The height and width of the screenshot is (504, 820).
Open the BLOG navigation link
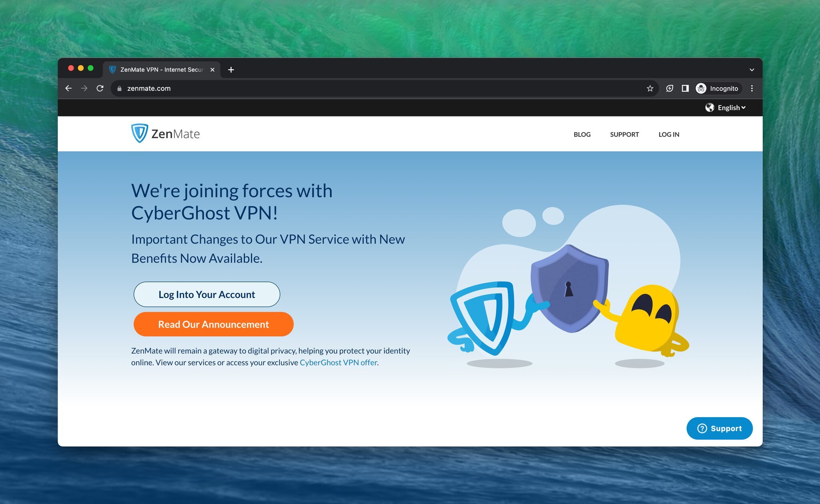point(582,135)
